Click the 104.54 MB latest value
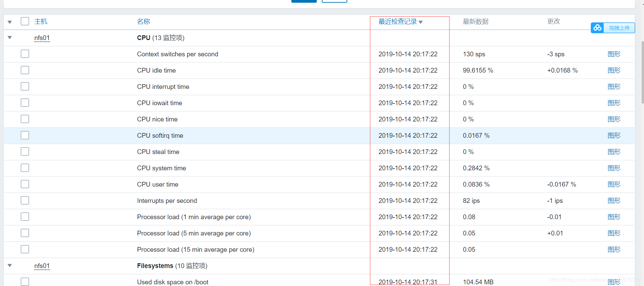Screen dimensions: 644x286 [478, 282]
